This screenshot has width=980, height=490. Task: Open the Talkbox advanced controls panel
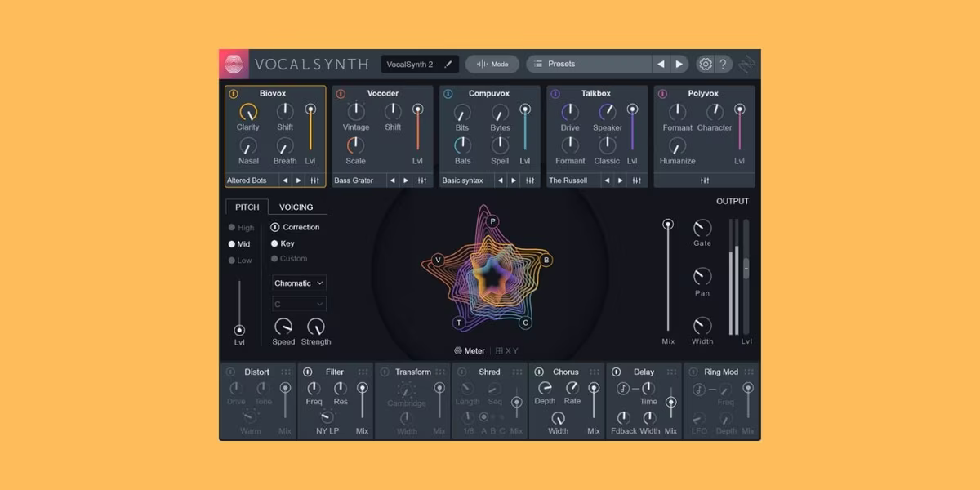pyautogui.click(x=636, y=180)
